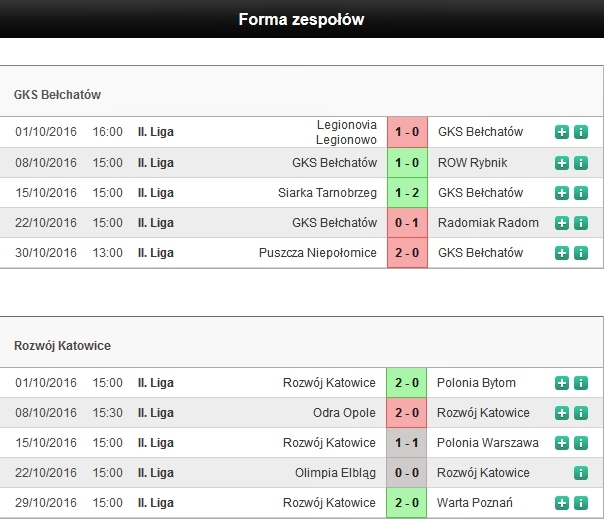Click the 1 - 2 score of Siarka Tarnobrzeg
The height and width of the screenshot is (519, 605).
(407, 193)
